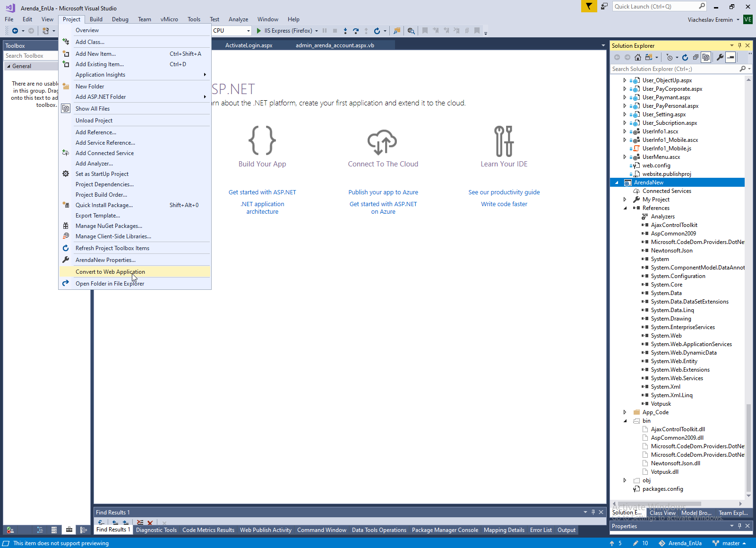Expand the My Project node
Viewport: 756px width, 548px height.
click(x=625, y=200)
